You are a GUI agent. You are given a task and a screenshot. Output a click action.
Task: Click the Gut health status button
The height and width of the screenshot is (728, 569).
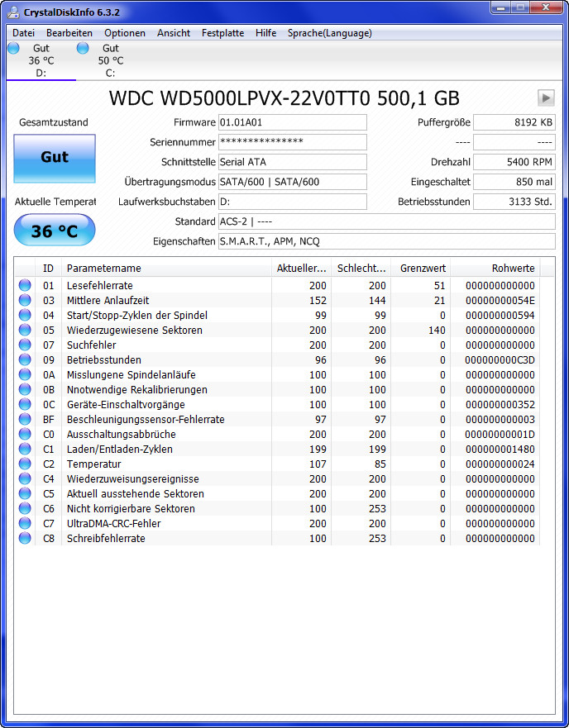(x=55, y=159)
